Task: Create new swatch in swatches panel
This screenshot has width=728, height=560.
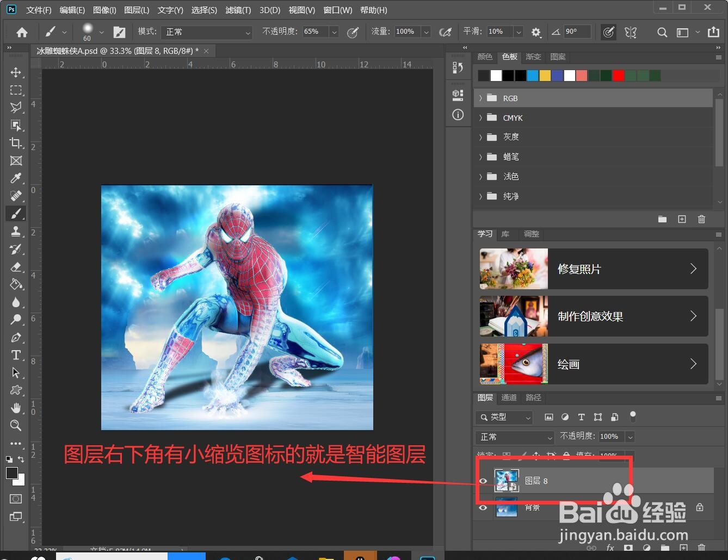Action: tap(682, 219)
